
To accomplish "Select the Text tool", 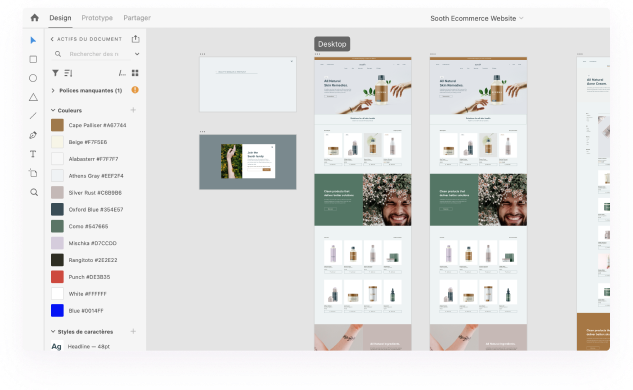I will pos(33,154).
